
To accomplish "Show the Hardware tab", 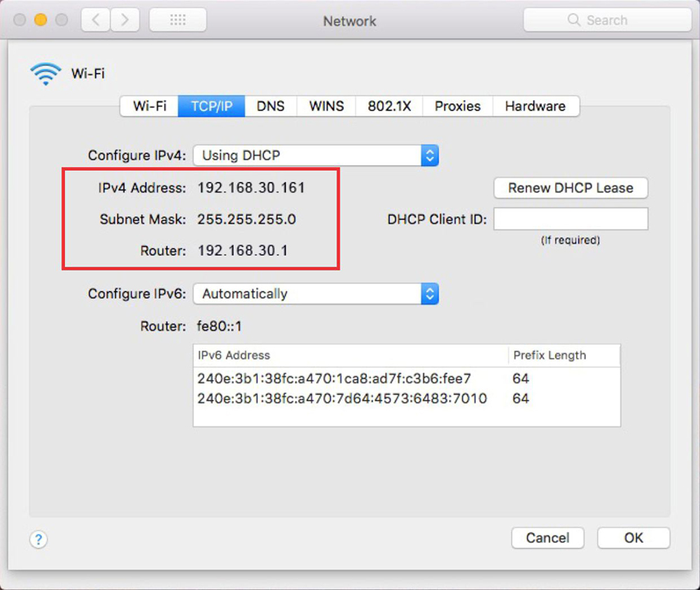I will click(535, 106).
